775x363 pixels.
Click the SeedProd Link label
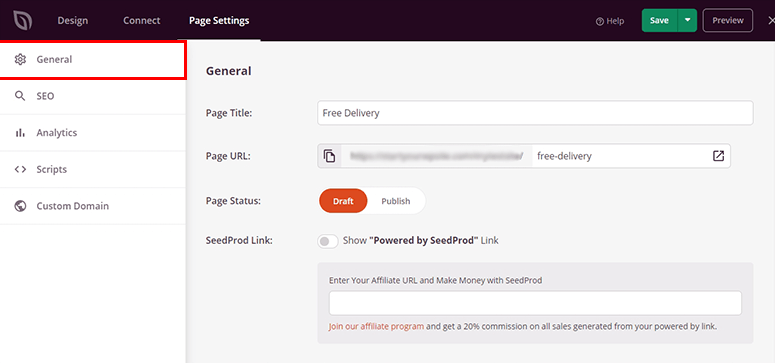pos(239,241)
